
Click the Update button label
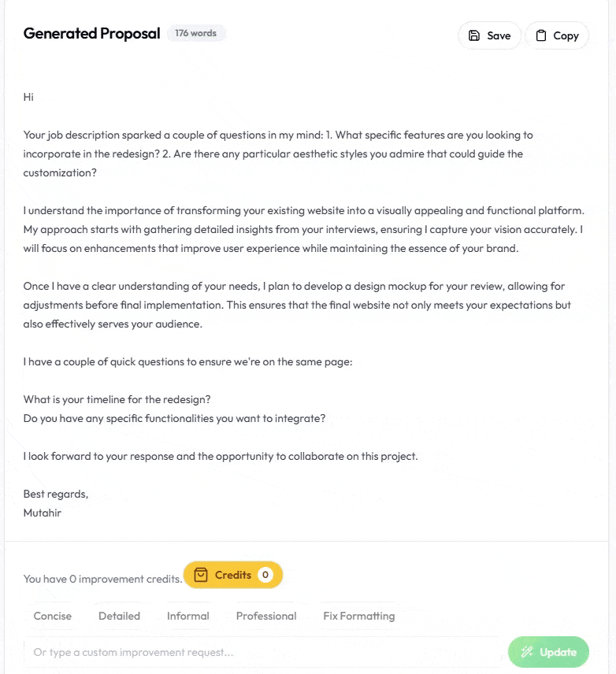tap(558, 652)
